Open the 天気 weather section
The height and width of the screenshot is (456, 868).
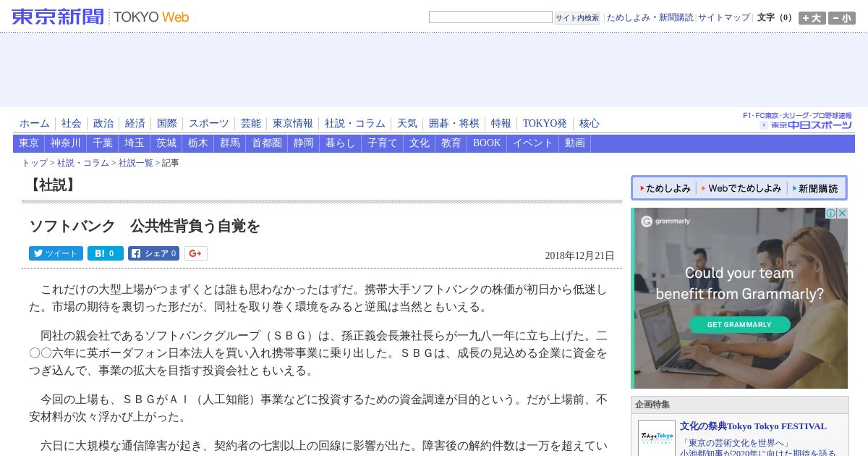click(407, 124)
